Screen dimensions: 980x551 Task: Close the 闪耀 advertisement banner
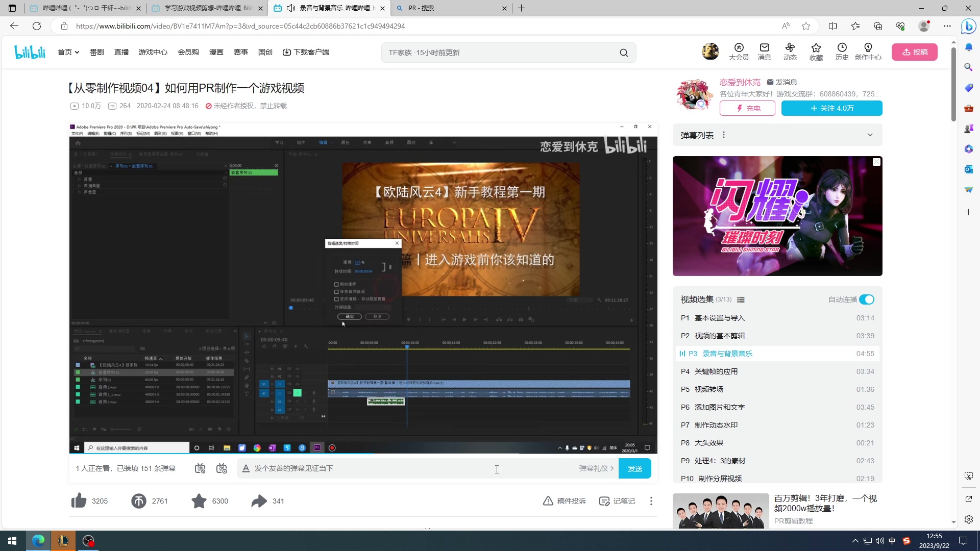[876, 162]
